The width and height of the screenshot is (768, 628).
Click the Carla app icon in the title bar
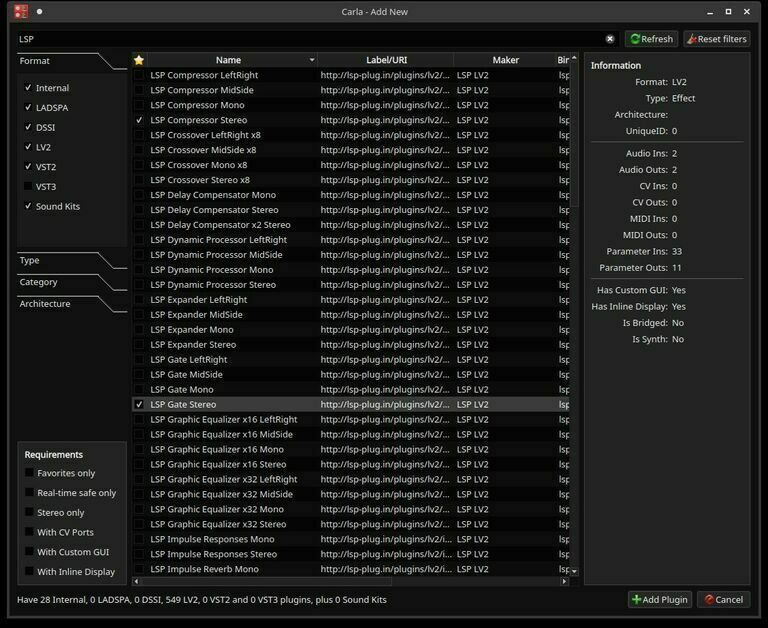21,11
